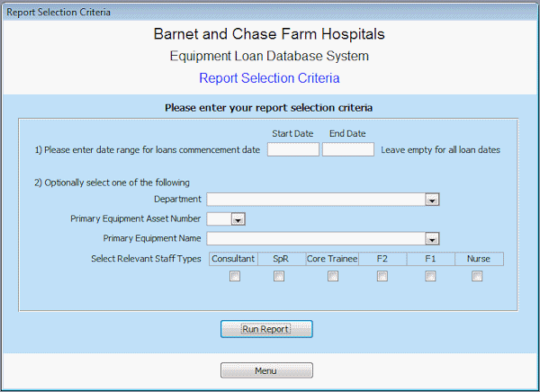Click the blue Report Selection Criteria heading
The height and width of the screenshot is (392, 540).
click(269, 78)
